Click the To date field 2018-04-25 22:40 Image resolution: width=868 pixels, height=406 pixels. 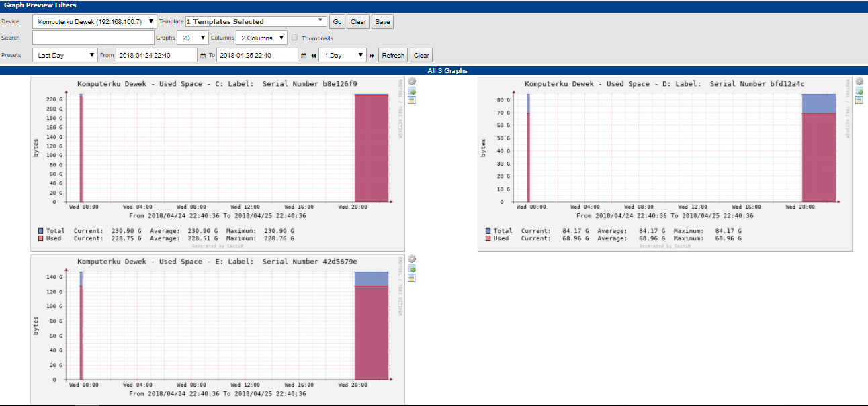[257, 55]
